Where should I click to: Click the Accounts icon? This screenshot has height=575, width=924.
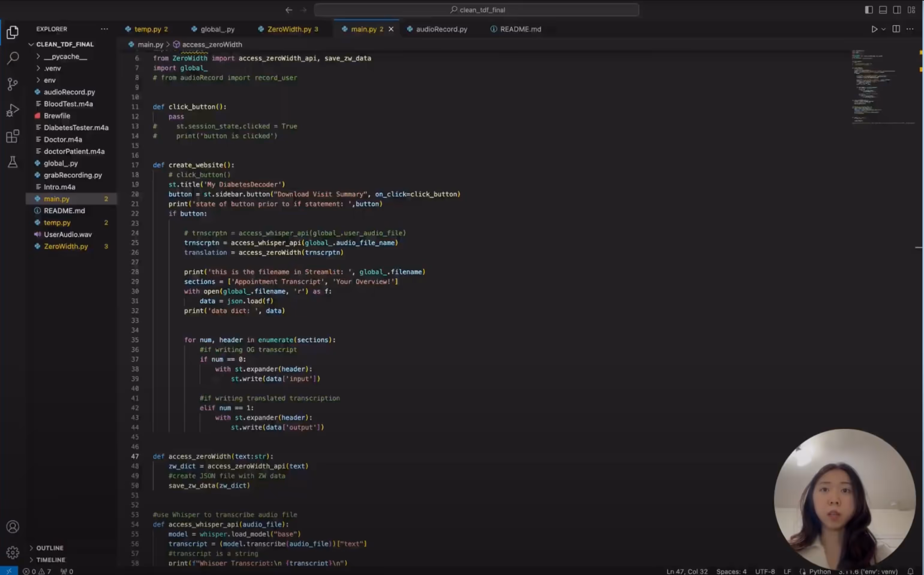[13, 527]
